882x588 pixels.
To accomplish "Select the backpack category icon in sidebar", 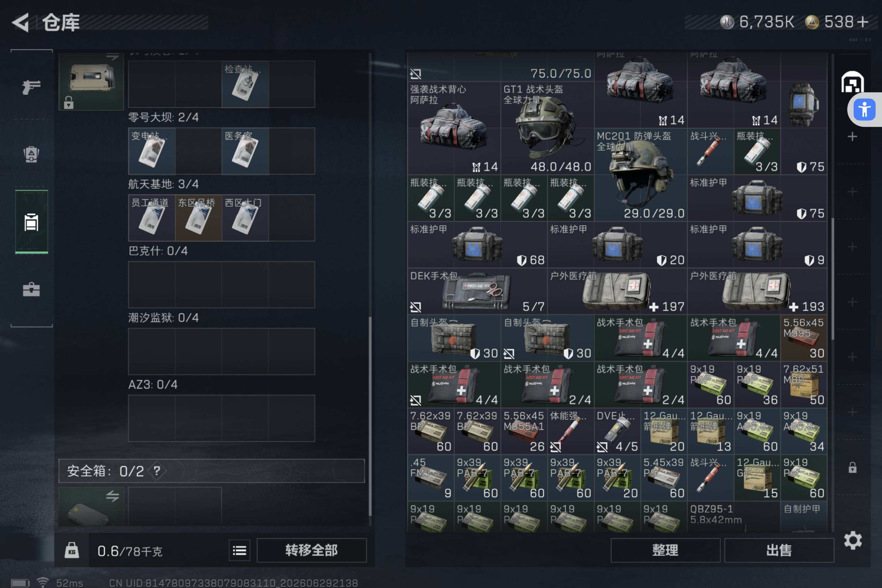I will point(31,154).
